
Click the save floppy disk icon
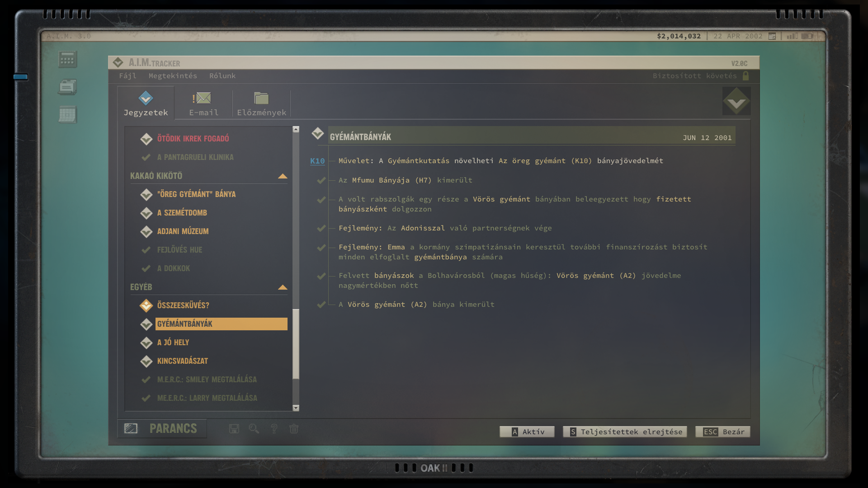point(234,429)
